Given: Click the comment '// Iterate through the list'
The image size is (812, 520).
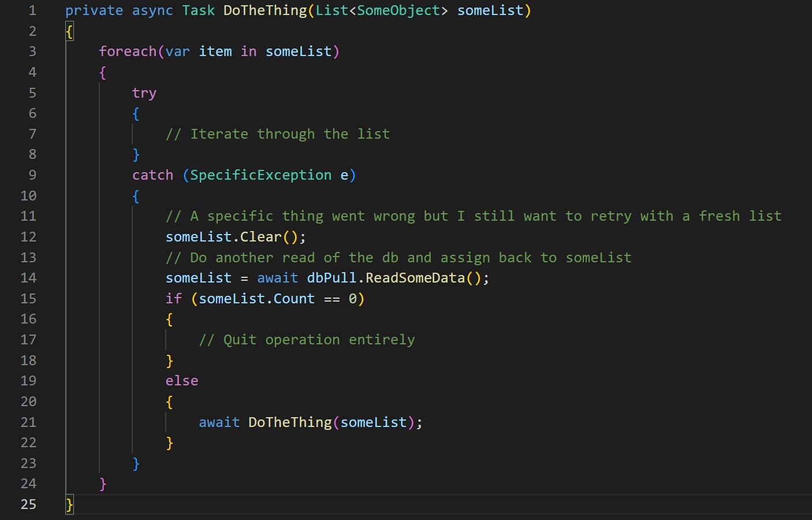Looking at the screenshot, I should pos(278,134).
